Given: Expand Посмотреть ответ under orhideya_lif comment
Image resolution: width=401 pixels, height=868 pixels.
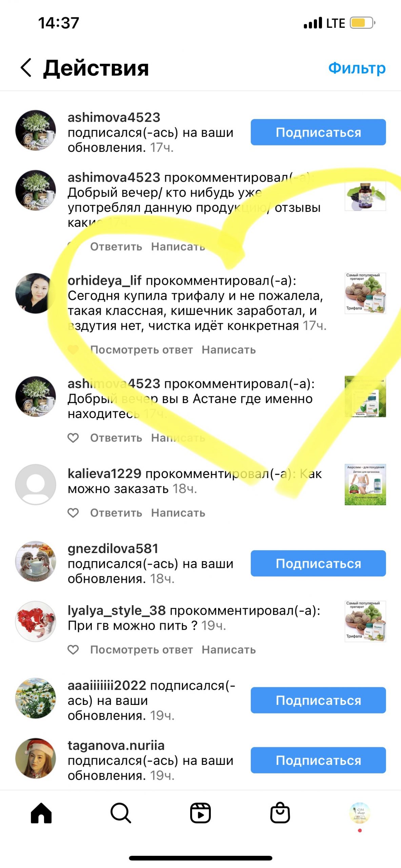Looking at the screenshot, I should tap(141, 350).
